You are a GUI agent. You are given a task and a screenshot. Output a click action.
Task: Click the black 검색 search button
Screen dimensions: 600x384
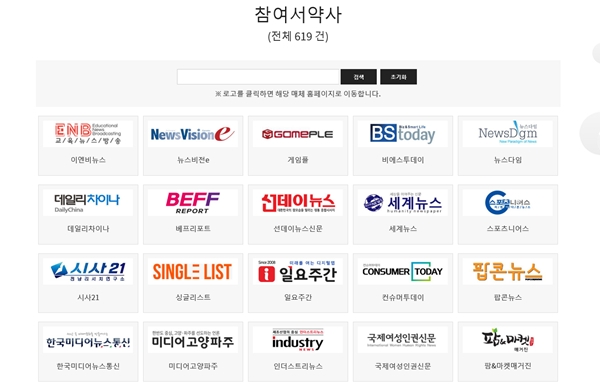point(359,77)
